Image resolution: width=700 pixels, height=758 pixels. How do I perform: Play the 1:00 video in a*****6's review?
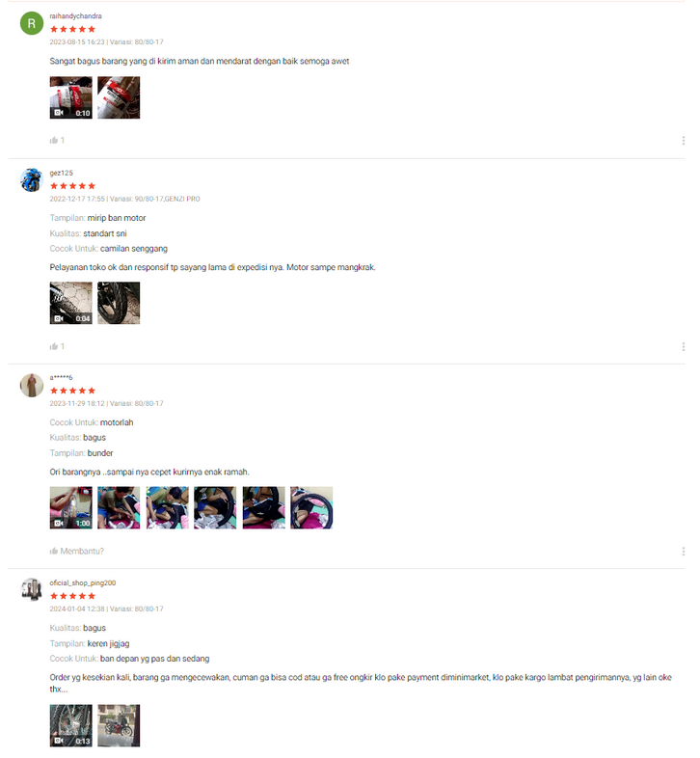71,507
